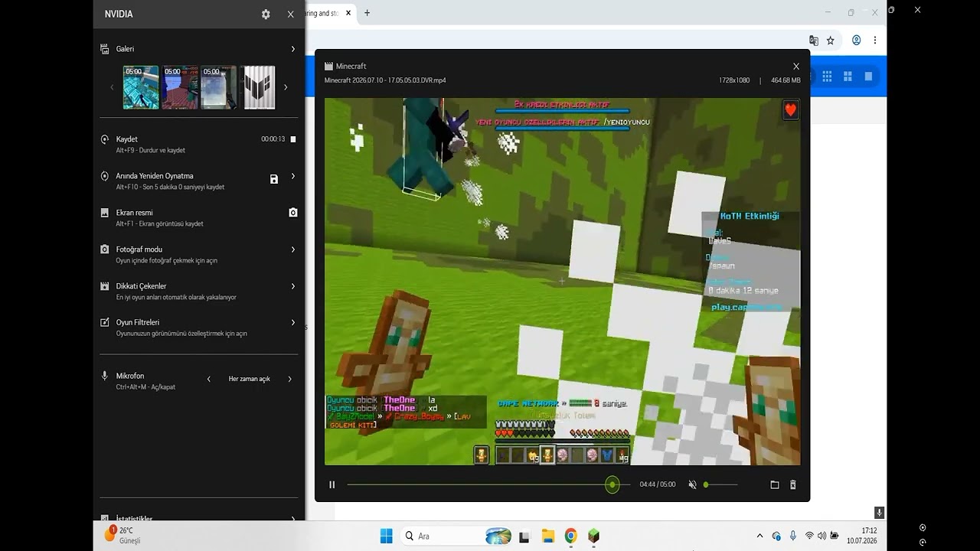Screen dimensions: 980x551
Task: Open the weather widget 26°C Güneşli
Action: coord(122,534)
